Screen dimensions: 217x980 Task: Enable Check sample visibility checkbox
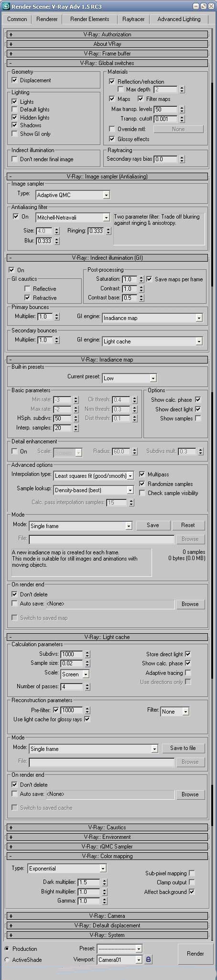pyautogui.click(x=142, y=493)
